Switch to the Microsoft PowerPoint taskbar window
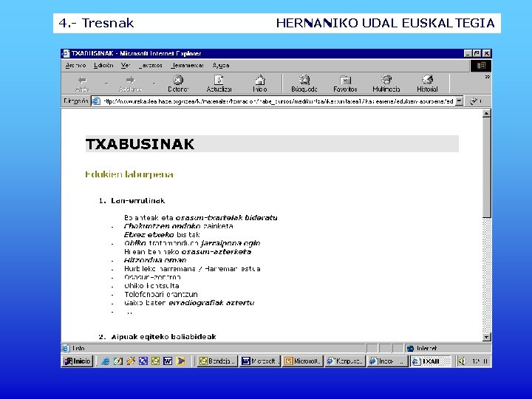The width and height of the screenshot is (532, 399). point(303,361)
